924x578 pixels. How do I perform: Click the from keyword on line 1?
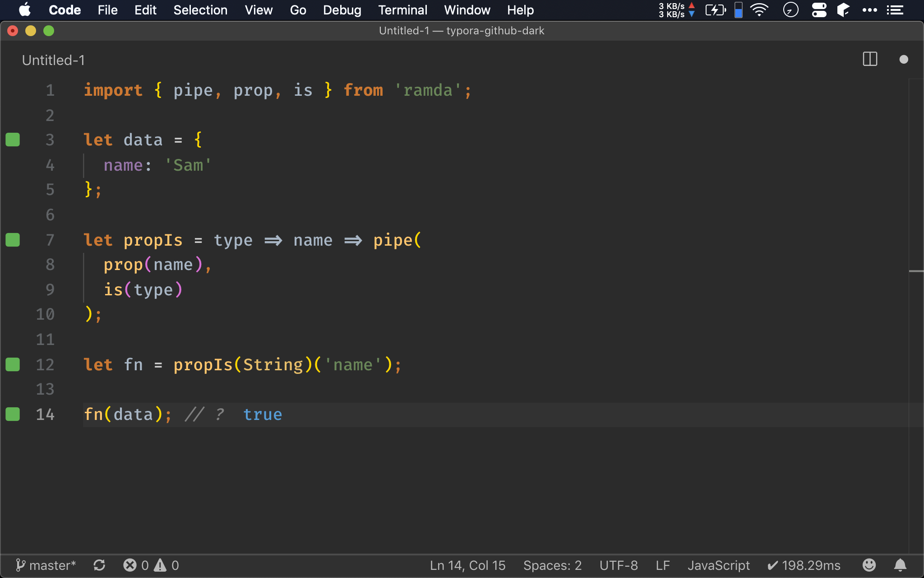pyautogui.click(x=363, y=90)
